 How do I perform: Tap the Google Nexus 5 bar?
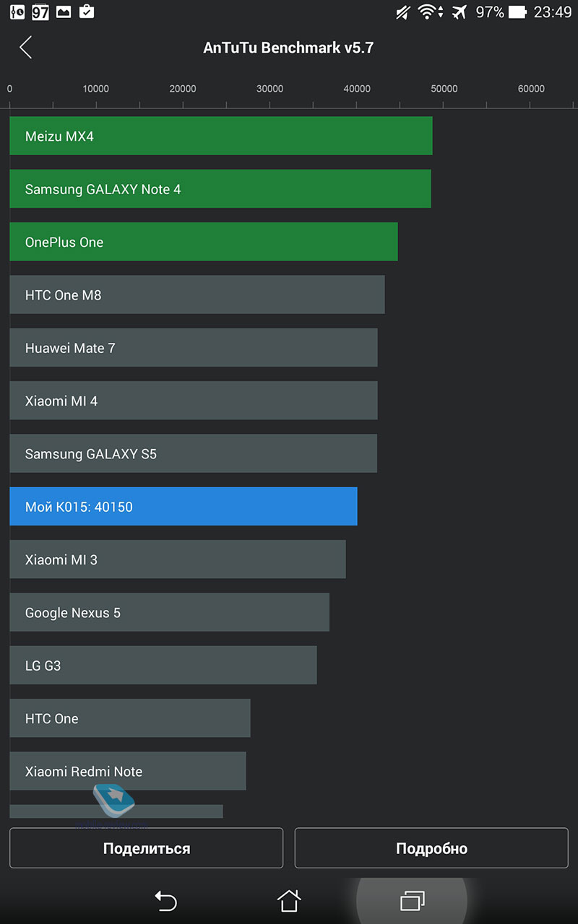(170, 612)
